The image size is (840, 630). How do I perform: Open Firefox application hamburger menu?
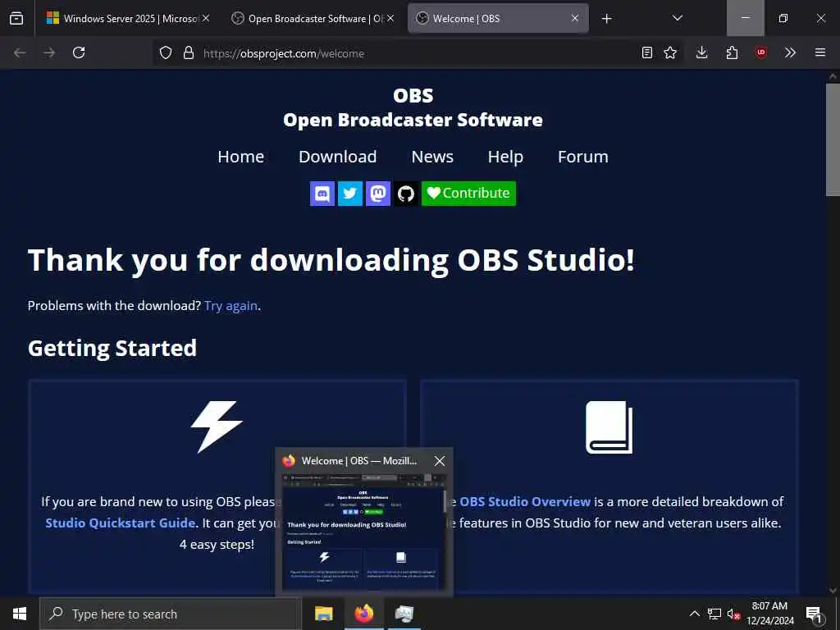tap(820, 52)
